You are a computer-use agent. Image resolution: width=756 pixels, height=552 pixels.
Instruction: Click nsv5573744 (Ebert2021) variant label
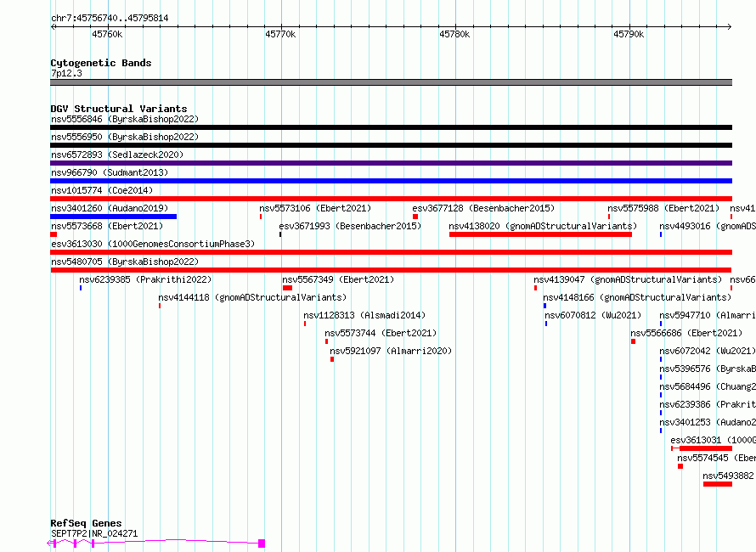381,333
